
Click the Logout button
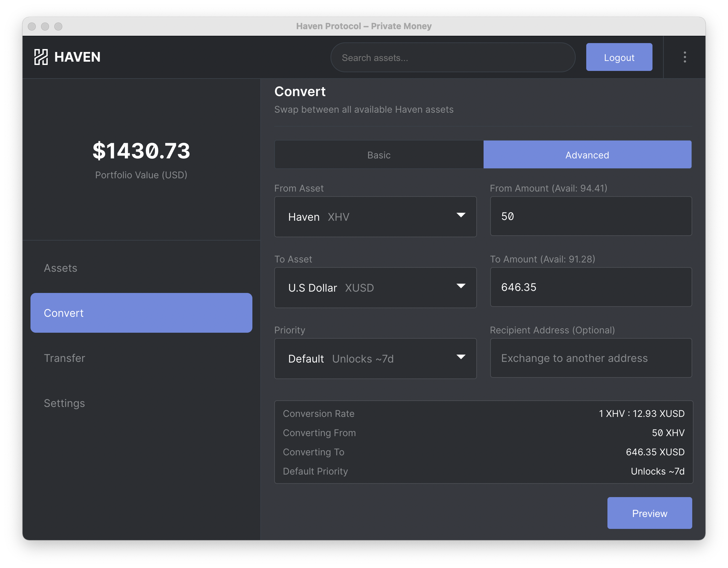[619, 57]
